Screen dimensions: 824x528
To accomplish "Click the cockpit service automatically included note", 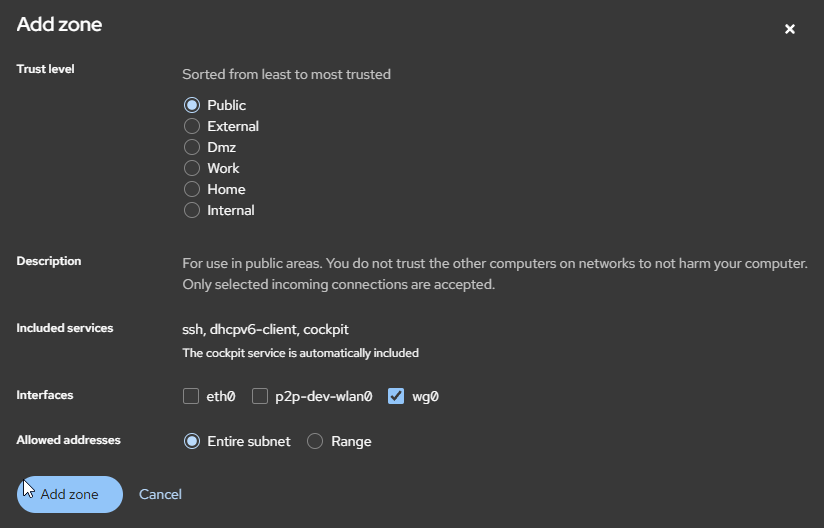I will [x=300, y=353].
